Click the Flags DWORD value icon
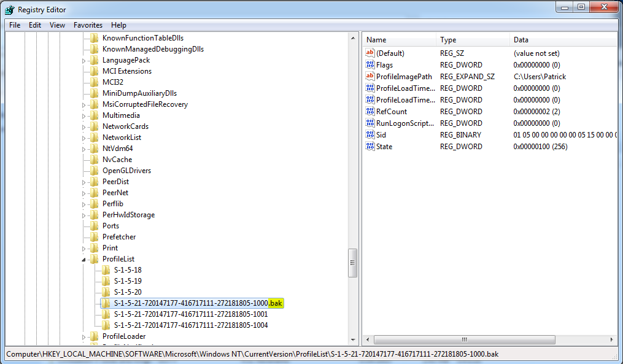Viewport: 623px width, 364px height. (370, 65)
